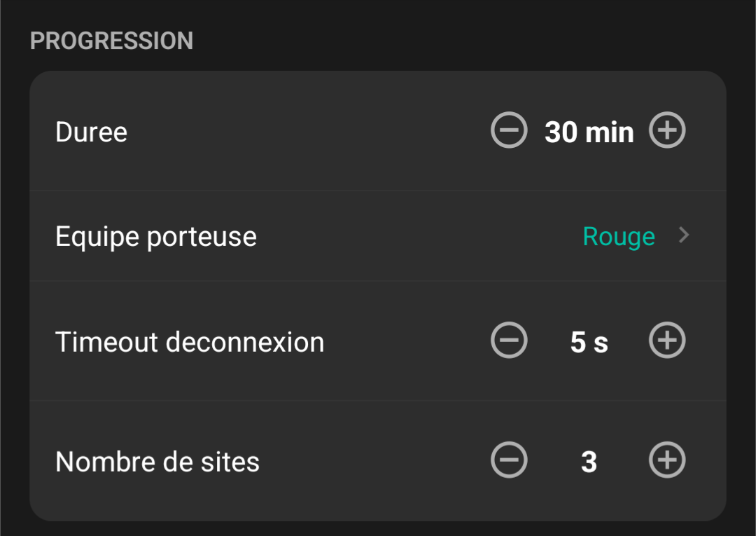Viewport: 756px width, 536px height.
Task: Increase the Duree beyond 30 min
Action: (x=667, y=131)
